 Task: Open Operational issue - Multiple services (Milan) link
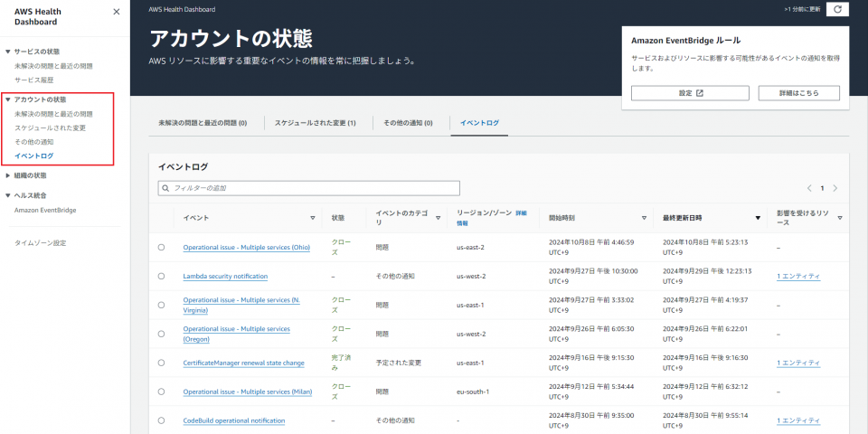(248, 392)
